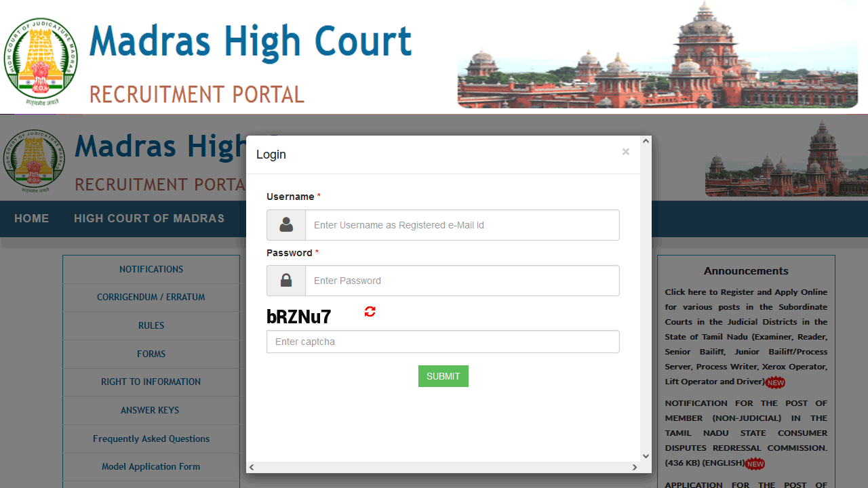Click NEW badge after (436 KB) (ENGLISH)
Screen dimensions: 868x488
[755, 464]
